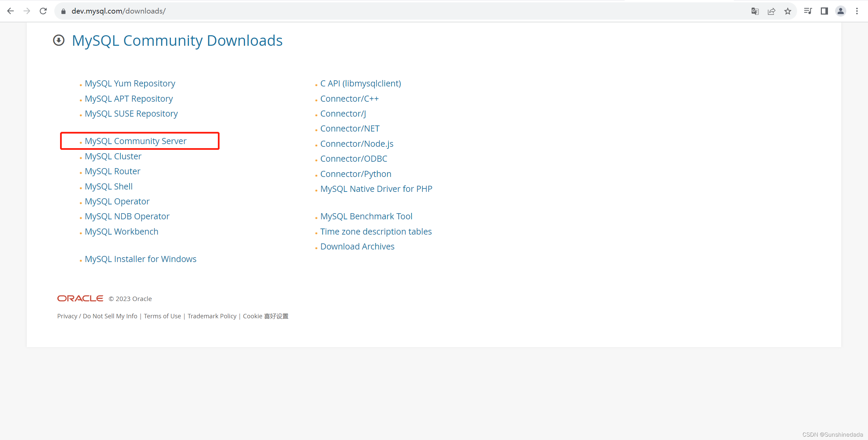Open MySQL APT Repository
Image resolution: width=868 pixels, height=440 pixels.
129,99
